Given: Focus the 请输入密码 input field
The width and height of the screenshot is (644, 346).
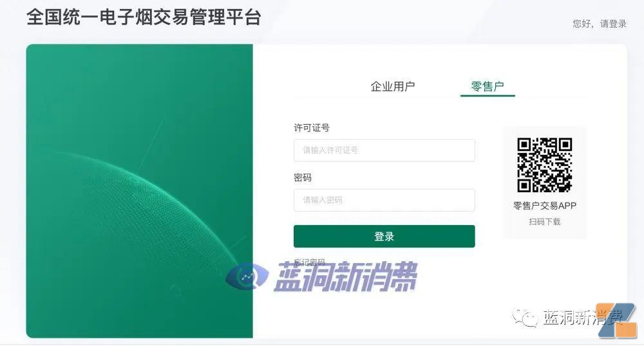Looking at the screenshot, I should [x=384, y=200].
